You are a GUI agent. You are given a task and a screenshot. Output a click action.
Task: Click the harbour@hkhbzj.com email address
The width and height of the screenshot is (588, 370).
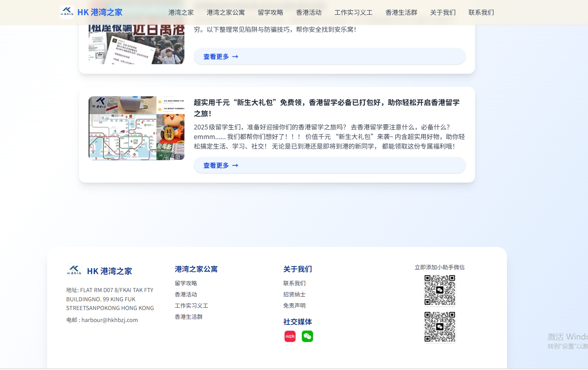coord(110,320)
